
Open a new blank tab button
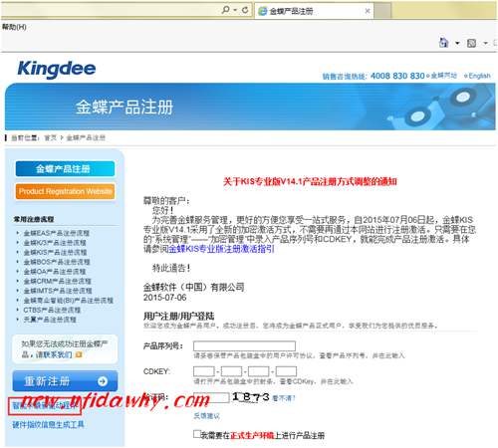pos(382,11)
